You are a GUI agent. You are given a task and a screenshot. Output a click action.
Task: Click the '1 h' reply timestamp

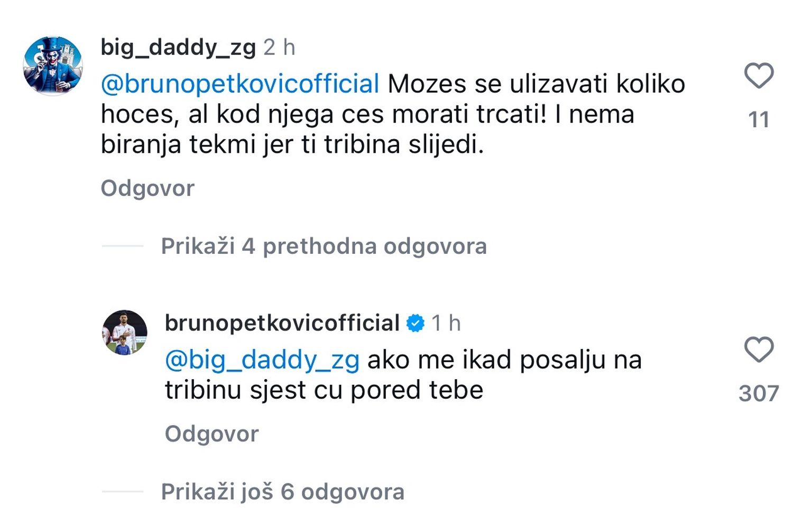point(446,323)
